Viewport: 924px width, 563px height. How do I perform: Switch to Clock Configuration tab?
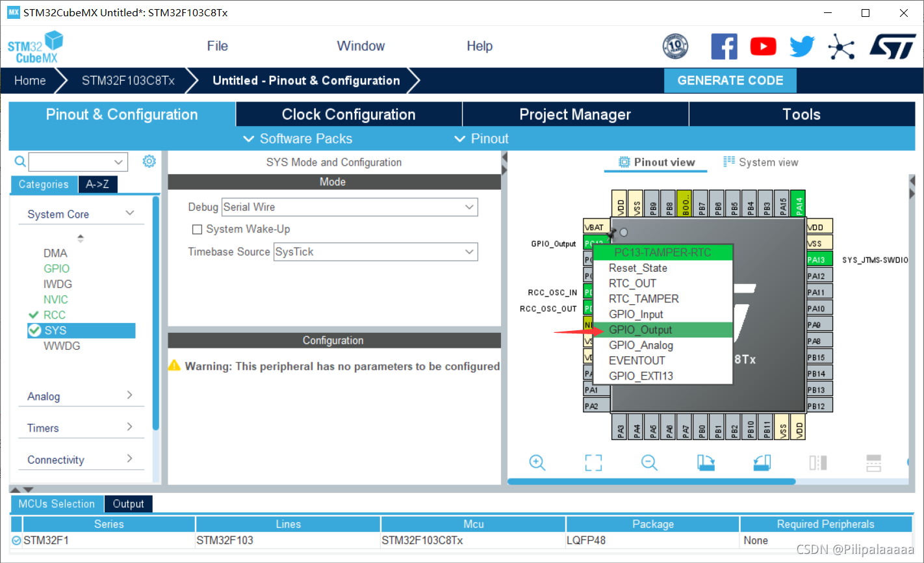349,114
